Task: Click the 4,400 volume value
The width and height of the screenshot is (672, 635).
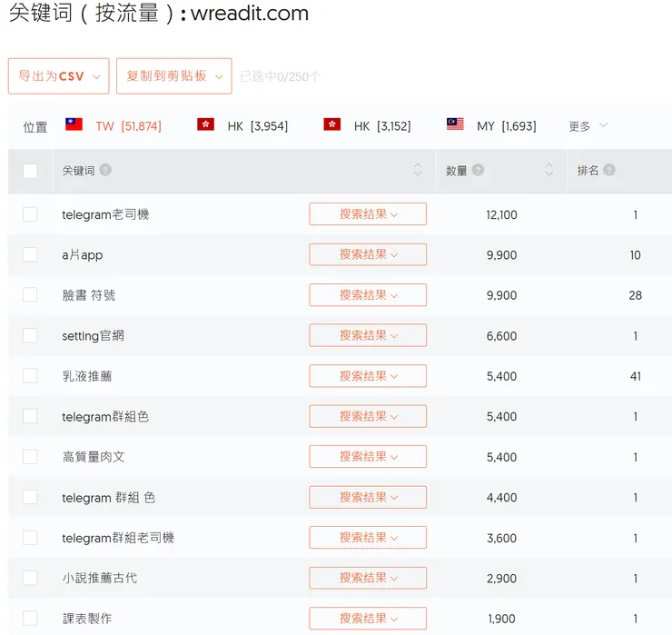Action: [501, 498]
